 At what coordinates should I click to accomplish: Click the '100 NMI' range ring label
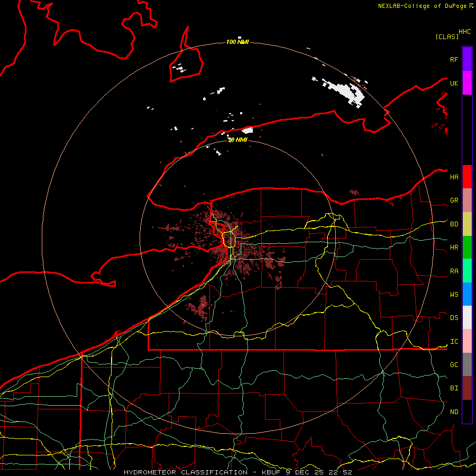[x=237, y=42]
